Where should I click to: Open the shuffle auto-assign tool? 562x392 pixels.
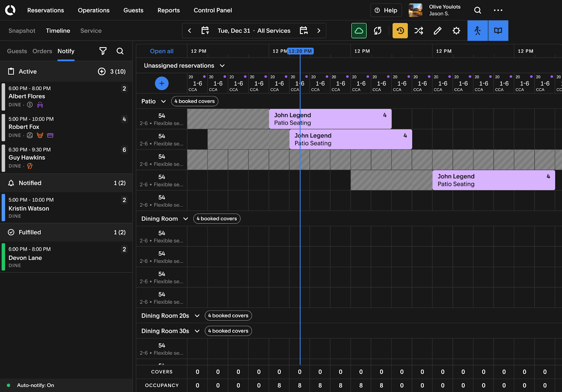click(419, 31)
